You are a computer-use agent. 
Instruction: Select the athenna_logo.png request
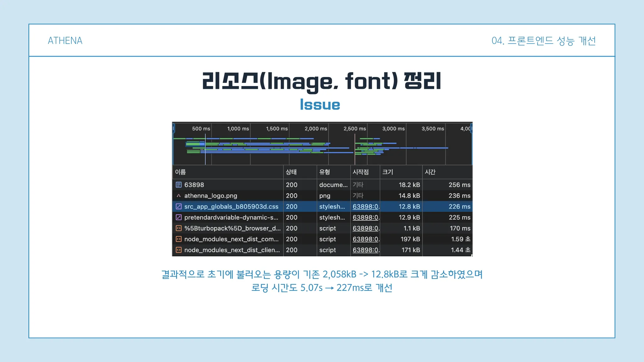[322, 195]
